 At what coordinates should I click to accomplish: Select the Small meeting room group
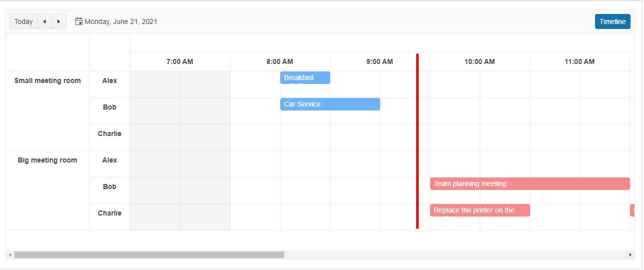[x=47, y=80]
